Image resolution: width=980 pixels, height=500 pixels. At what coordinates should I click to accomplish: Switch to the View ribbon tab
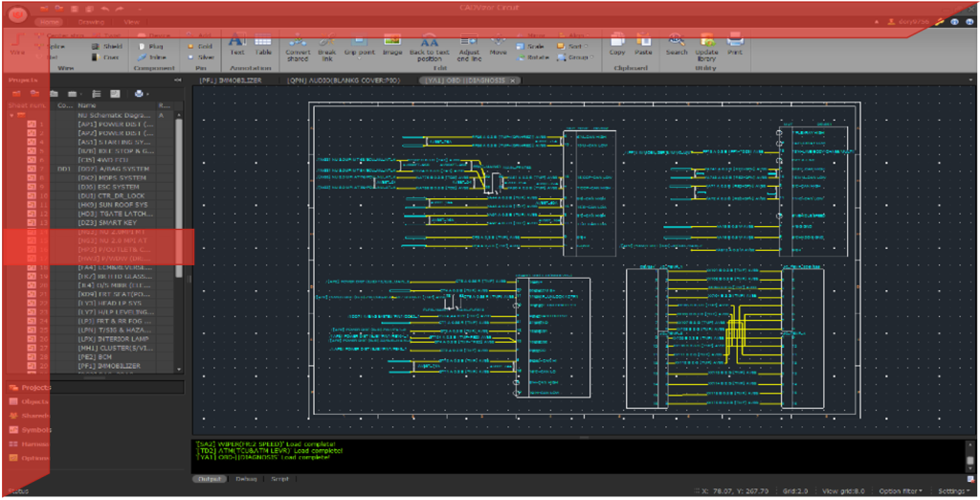131,22
